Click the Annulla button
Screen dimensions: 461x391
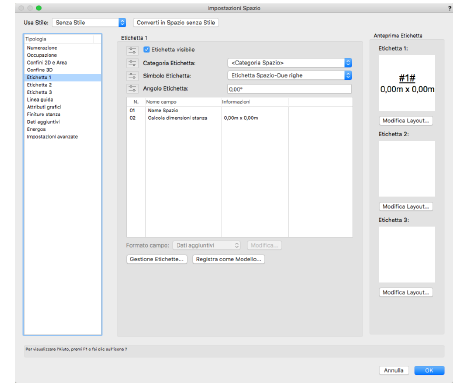click(394, 370)
